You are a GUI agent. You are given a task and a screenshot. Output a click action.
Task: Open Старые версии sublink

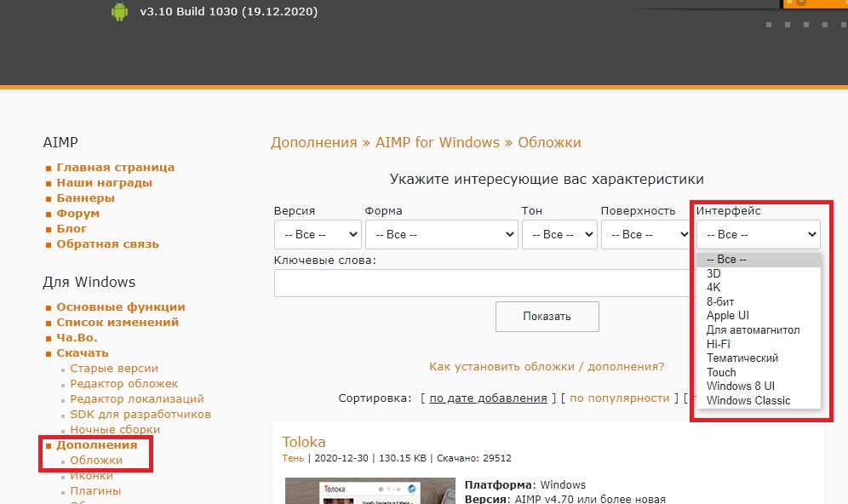click(114, 369)
